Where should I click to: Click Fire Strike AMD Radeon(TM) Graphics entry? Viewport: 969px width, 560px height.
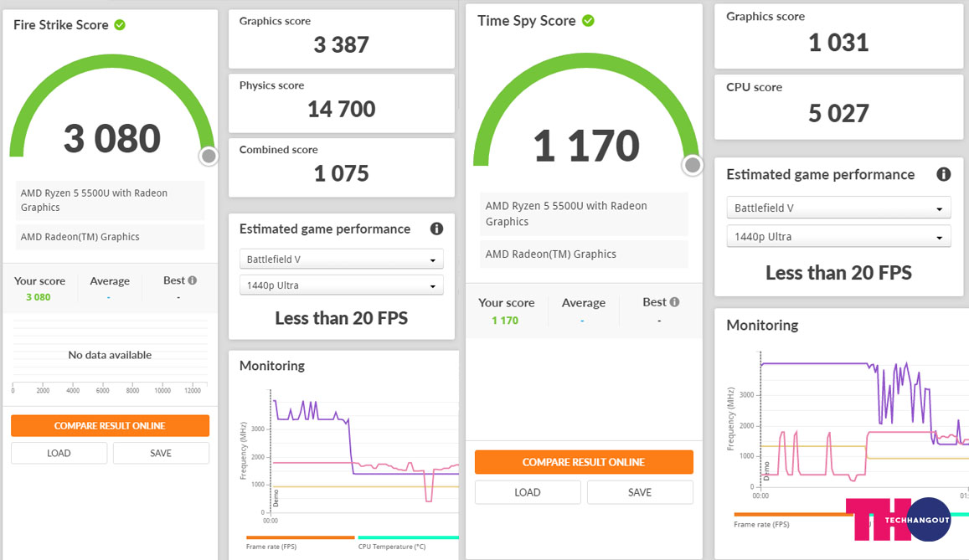(x=110, y=236)
